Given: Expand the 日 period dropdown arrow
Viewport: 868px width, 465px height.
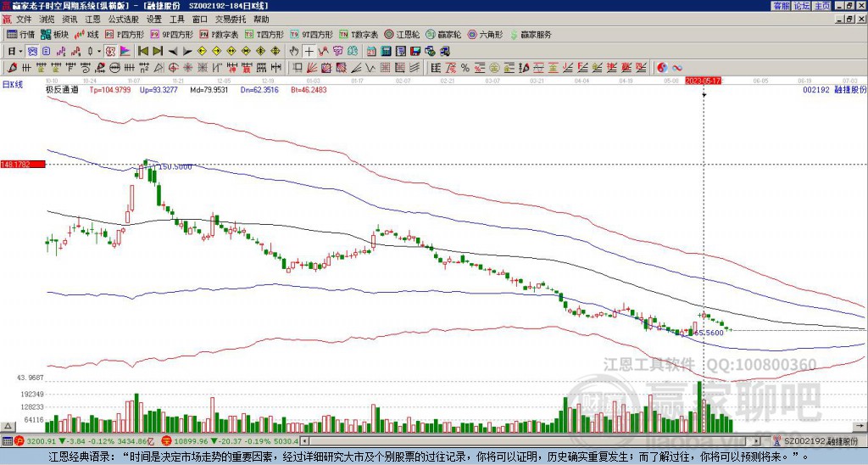Looking at the screenshot, I should 20,52.
